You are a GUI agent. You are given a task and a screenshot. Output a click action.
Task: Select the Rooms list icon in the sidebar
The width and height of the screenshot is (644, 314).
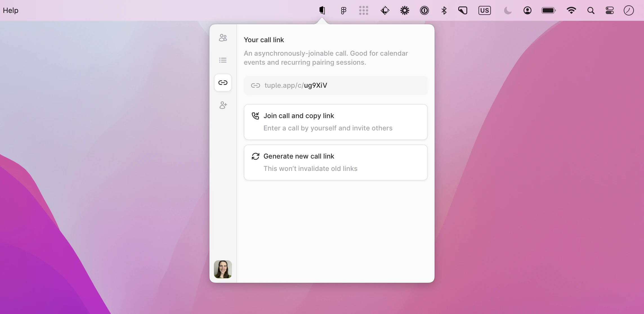[x=223, y=60]
